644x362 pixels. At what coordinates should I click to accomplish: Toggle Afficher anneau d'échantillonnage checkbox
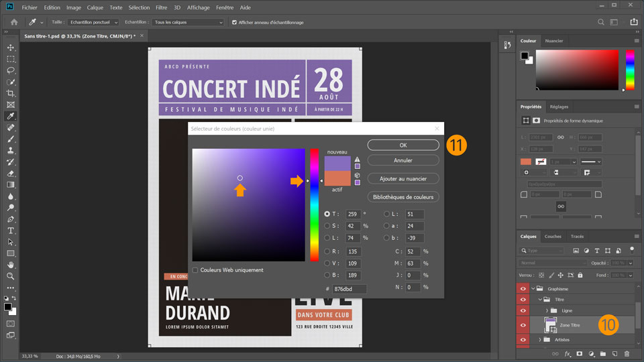234,23
